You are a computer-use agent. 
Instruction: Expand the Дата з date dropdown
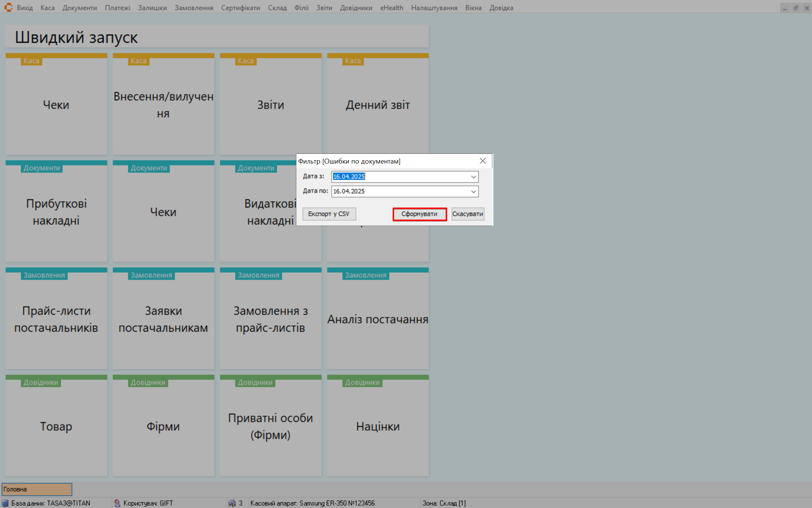point(474,177)
